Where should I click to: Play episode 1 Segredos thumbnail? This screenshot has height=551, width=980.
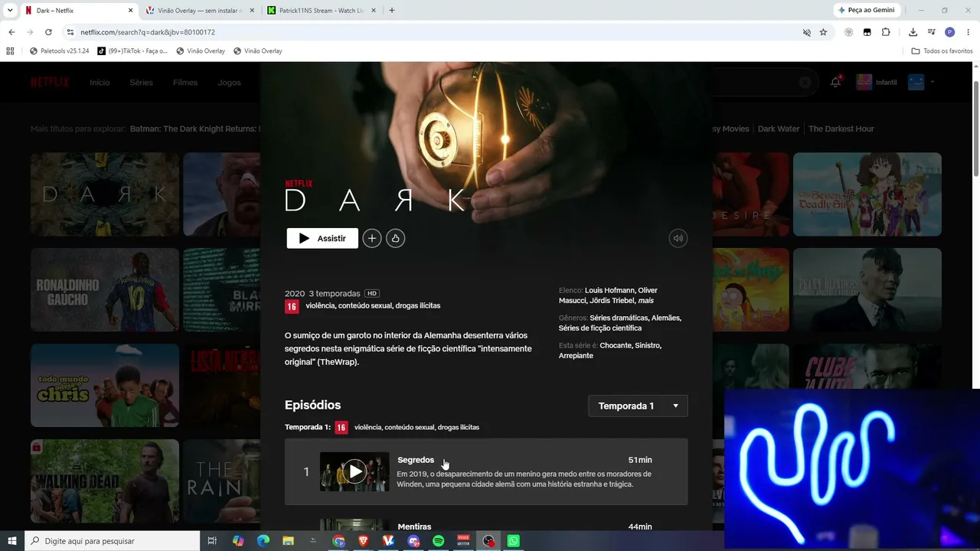pyautogui.click(x=354, y=471)
